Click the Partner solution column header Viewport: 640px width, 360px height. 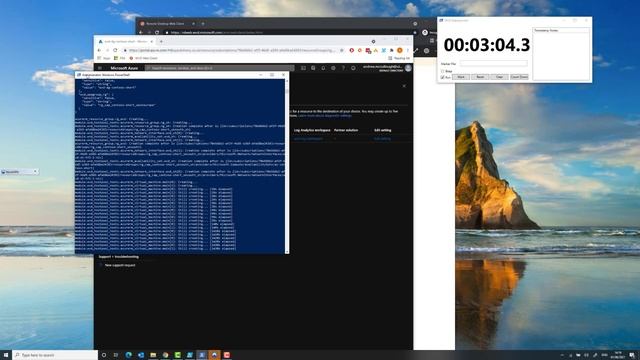click(x=346, y=130)
